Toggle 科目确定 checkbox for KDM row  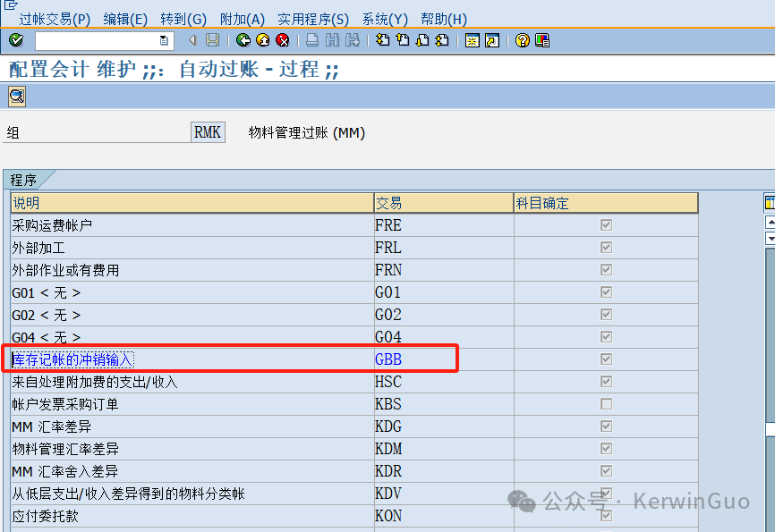(606, 449)
